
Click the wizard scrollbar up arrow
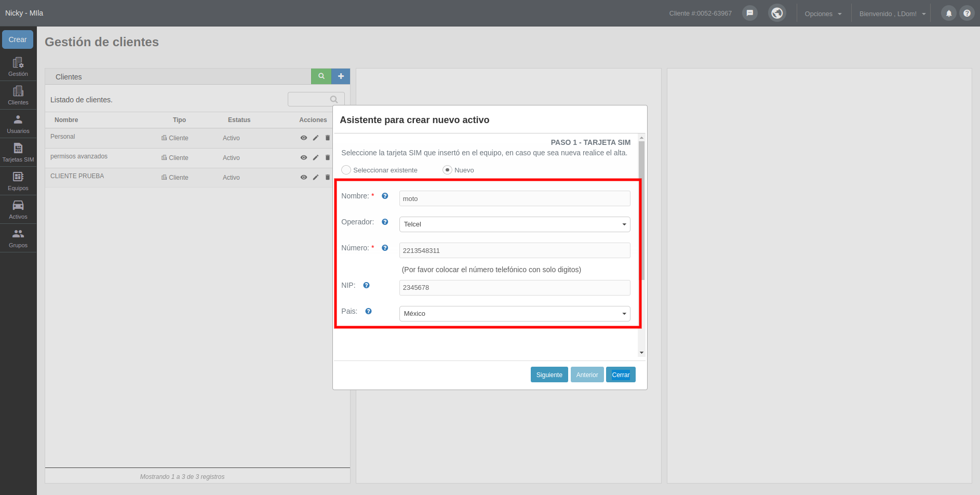pyautogui.click(x=641, y=138)
